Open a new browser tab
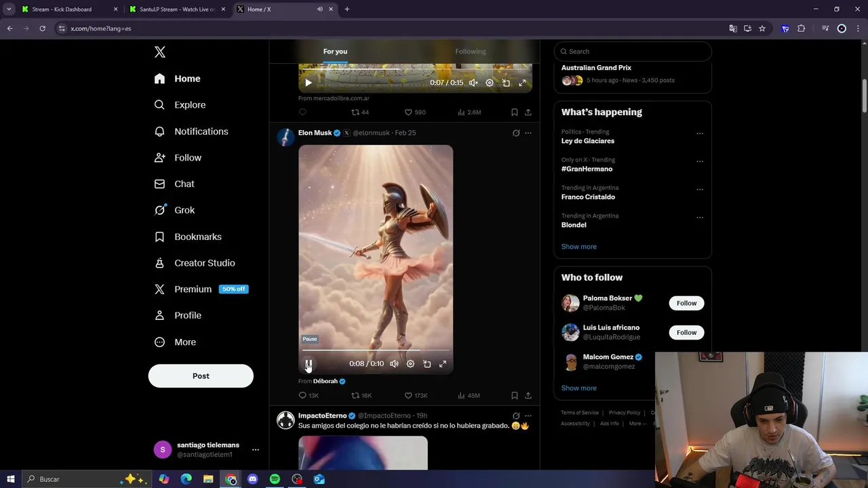Image resolution: width=868 pixels, height=488 pixels. [347, 9]
